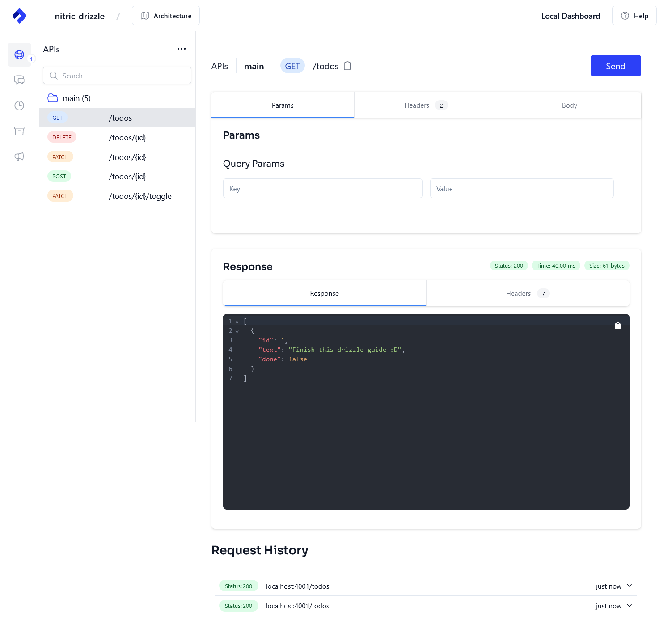Select the Websockets chat icon
The height and width of the screenshot is (620, 672).
[19, 80]
